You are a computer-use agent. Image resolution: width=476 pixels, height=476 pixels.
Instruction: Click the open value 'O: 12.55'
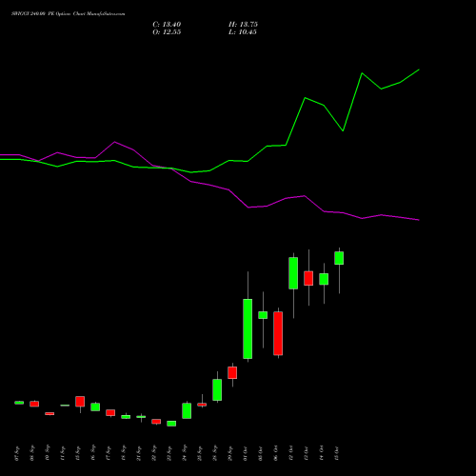pos(167,32)
